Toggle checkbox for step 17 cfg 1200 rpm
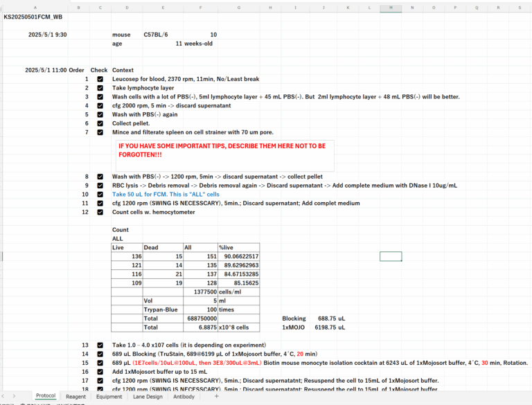The height and width of the screenshot is (405, 532). (x=100, y=381)
